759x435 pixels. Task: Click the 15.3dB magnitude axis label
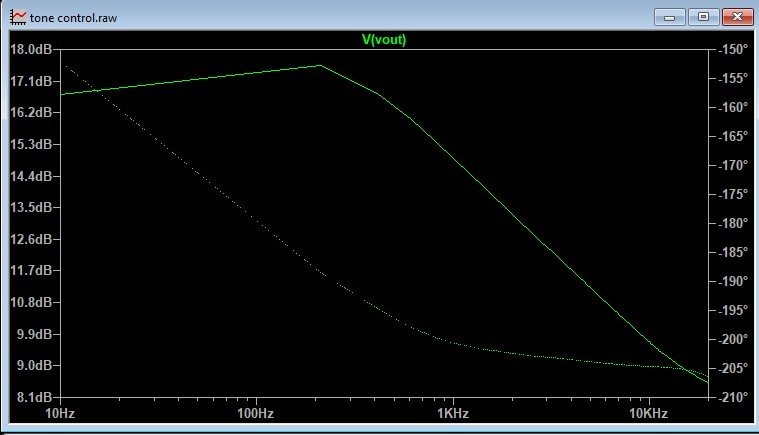tap(30, 144)
